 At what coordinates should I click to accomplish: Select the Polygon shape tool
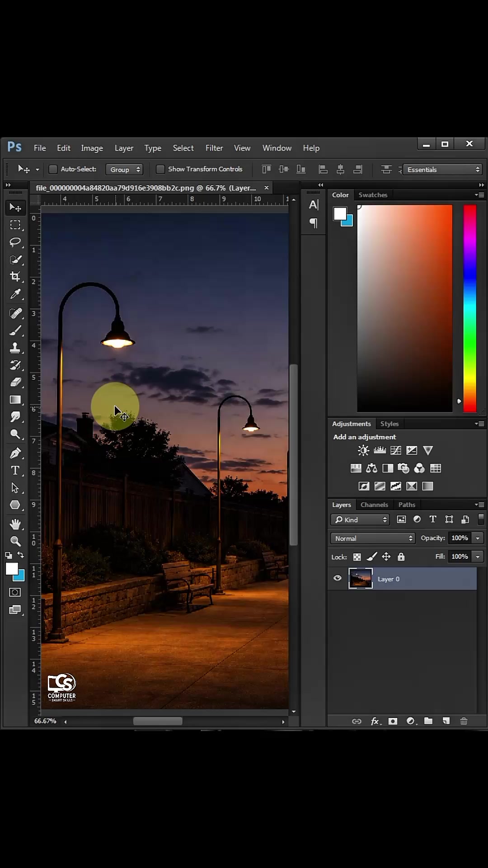(x=15, y=505)
